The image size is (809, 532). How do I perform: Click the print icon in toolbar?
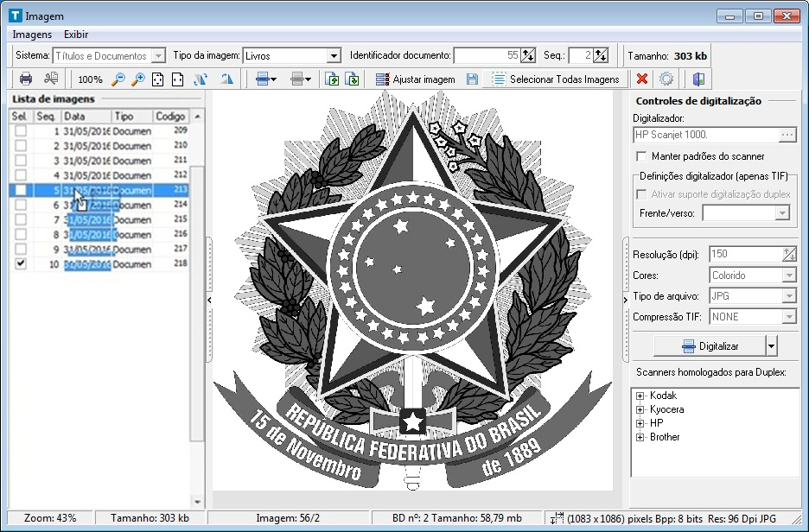(x=26, y=79)
